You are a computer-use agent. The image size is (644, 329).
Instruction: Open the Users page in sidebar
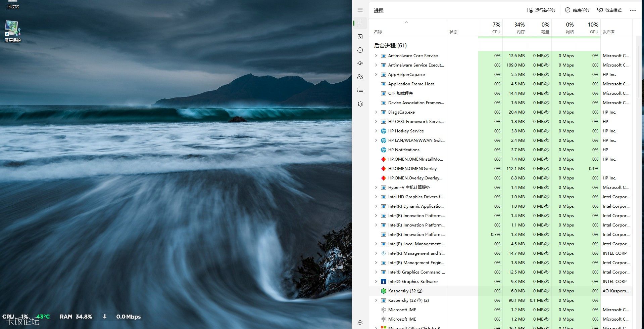coord(360,77)
